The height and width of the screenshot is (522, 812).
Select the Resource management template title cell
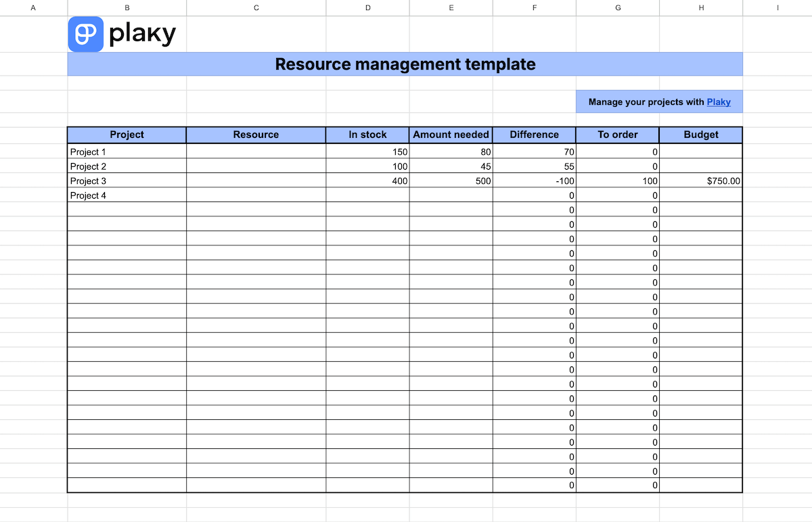point(405,64)
